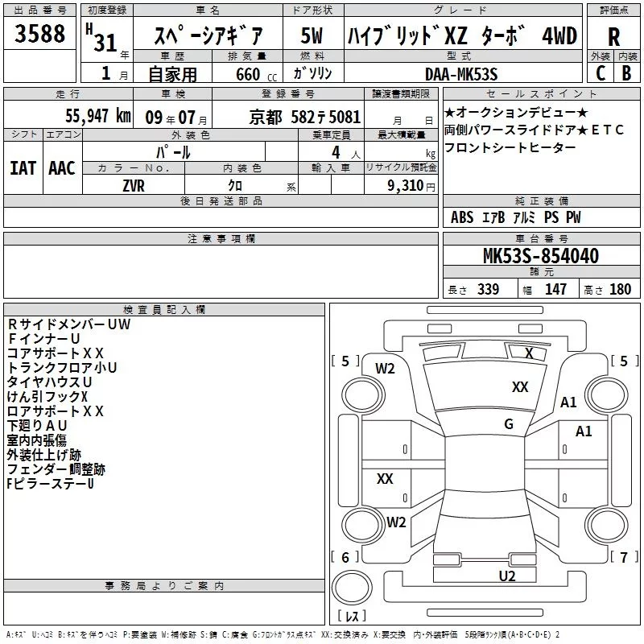644x644 pixels.
Task: Click the first registration year H31
Action: tap(102, 38)
